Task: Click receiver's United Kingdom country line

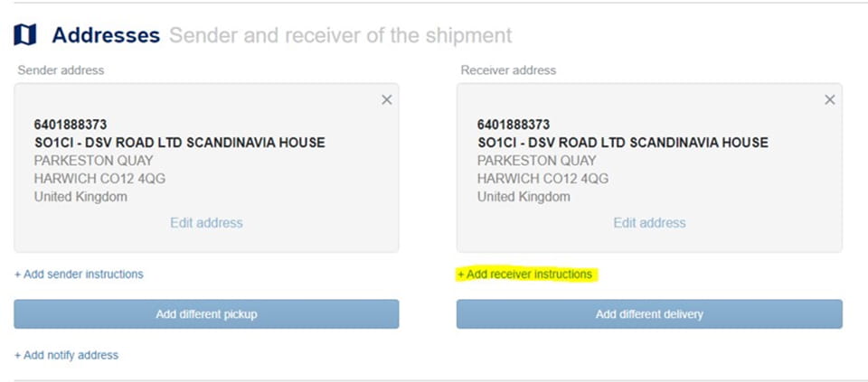Action: pyautogui.click(x=524, y=197)
